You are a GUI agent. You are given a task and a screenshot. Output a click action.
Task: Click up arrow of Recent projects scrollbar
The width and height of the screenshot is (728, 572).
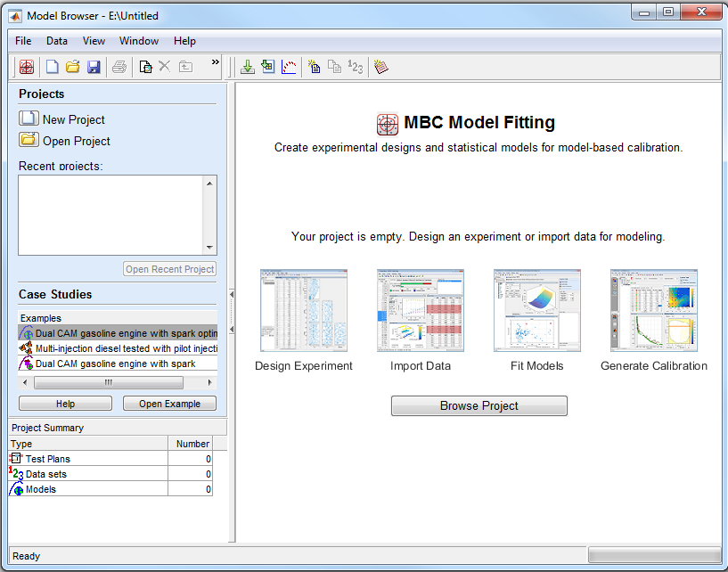(210, 184)
